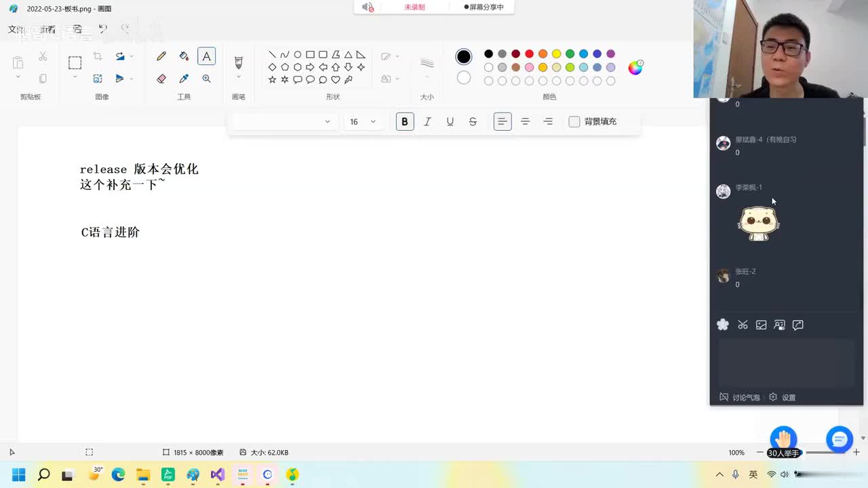The width and height of the screenshot is (868, 488).
Task: Expand the Selection options arrow
Action: 75,77
